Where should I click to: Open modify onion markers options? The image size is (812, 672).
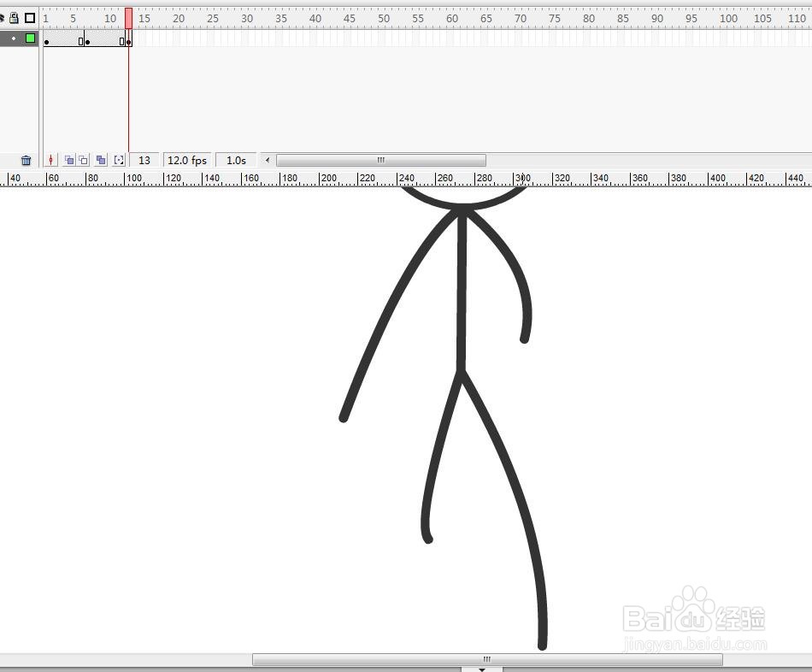(119, 160)
